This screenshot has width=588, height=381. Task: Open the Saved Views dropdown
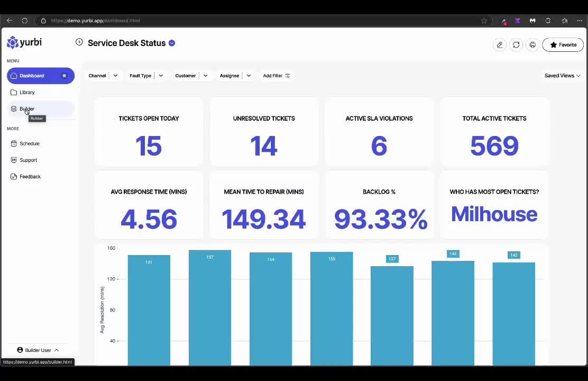(562, 76)
